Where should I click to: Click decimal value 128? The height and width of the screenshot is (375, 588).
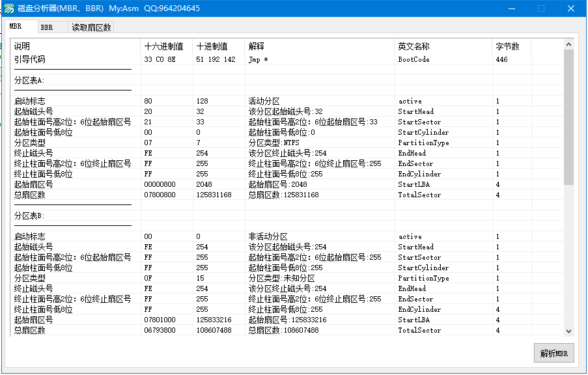(x=202, y=101)
